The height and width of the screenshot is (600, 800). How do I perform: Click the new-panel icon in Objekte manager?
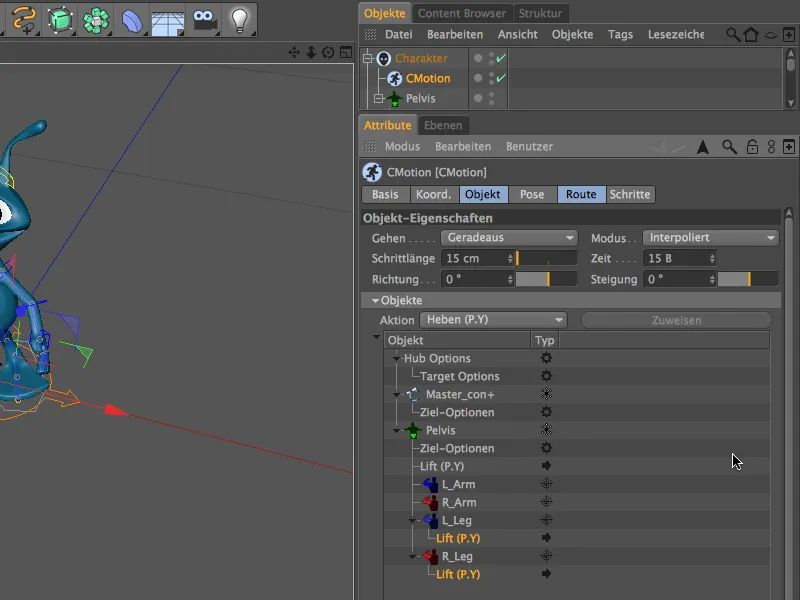point(789,35)
